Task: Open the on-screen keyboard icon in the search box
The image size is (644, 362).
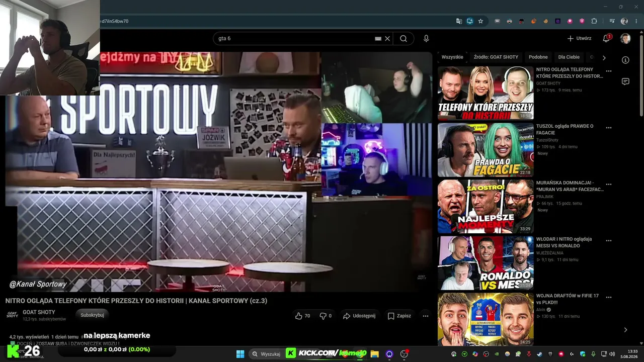Action: point(378,38)
